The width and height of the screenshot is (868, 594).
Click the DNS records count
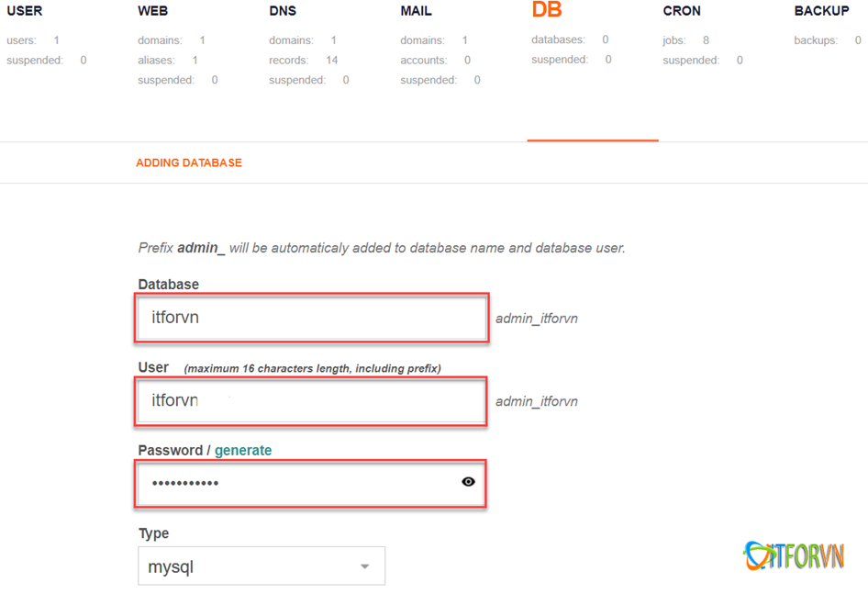(331, 61)
